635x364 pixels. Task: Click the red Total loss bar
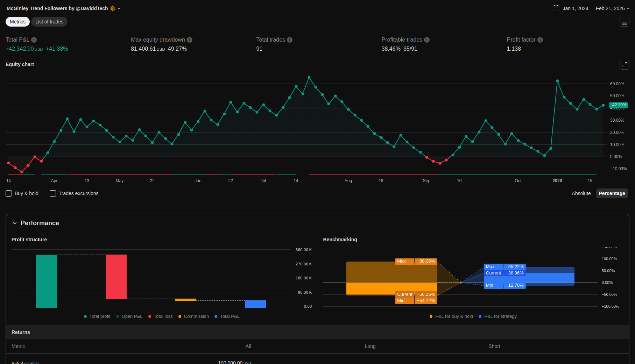(x=116, y=277)
